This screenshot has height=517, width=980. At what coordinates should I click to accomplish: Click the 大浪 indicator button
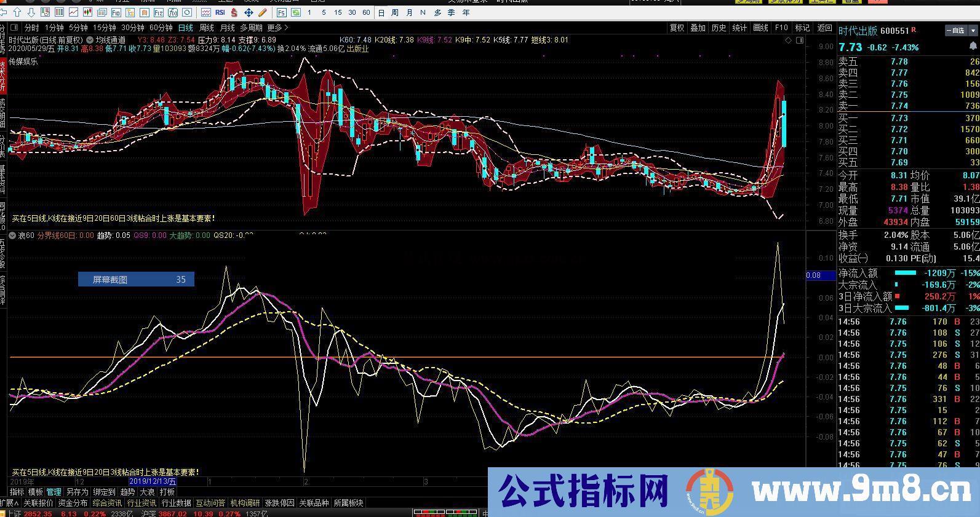147,492
